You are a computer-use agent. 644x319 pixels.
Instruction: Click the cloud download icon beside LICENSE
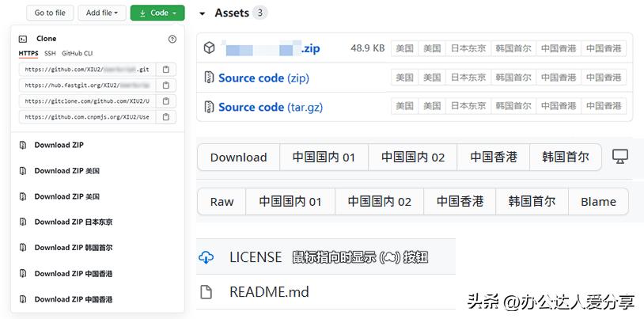[x=206, y=257]
